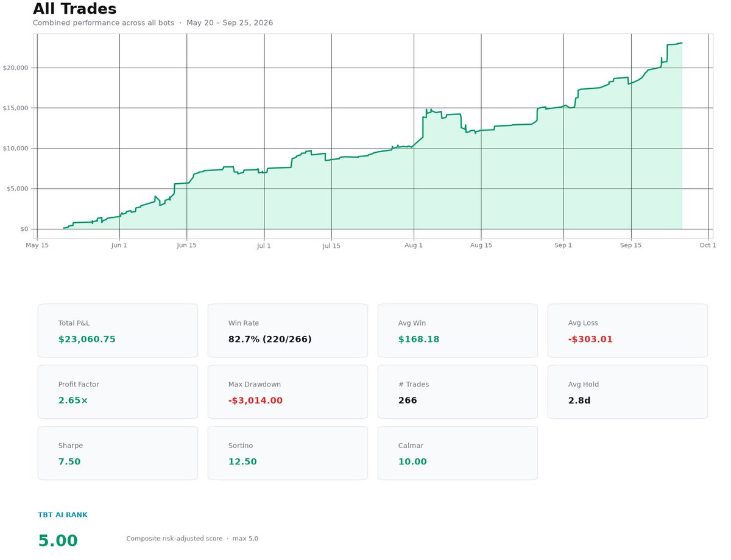The image size is (731, 560).
Task: Click the Sharpe value 7.50
Action: (x=69, y=461)
